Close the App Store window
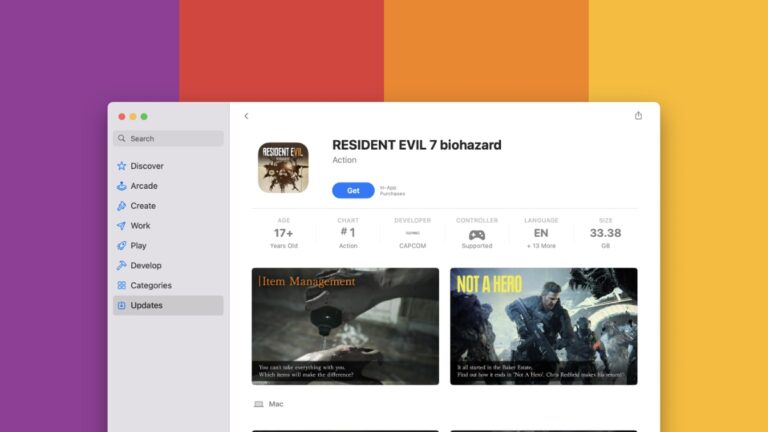Image resolution: width=768 pixels, height=432 pixels. point(121,117)
